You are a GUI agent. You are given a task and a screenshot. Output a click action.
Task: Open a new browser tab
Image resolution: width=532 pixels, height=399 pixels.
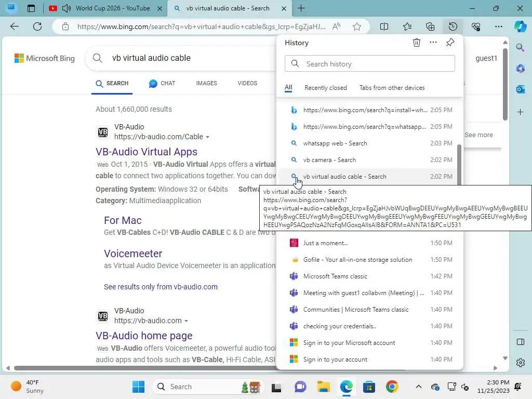pos(301,8)
